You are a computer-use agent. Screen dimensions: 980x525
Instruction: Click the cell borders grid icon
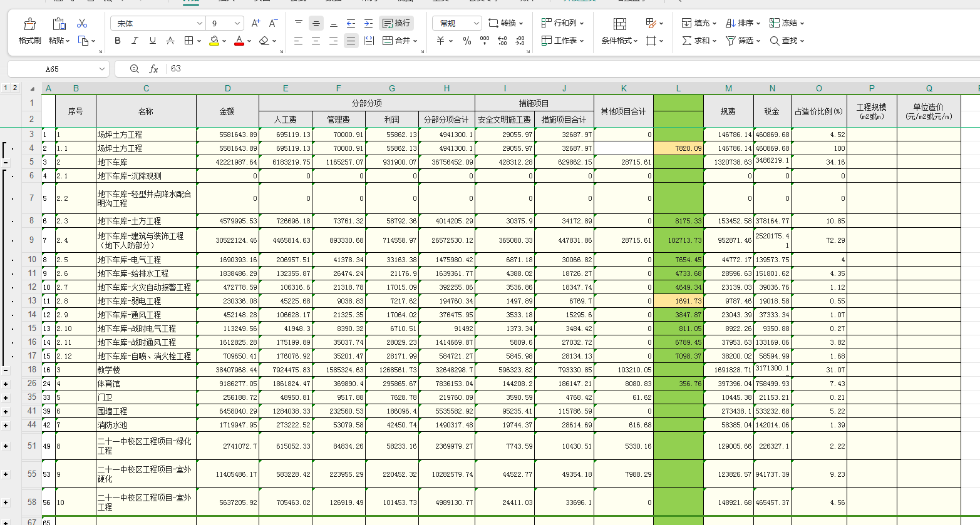[188, 41]
